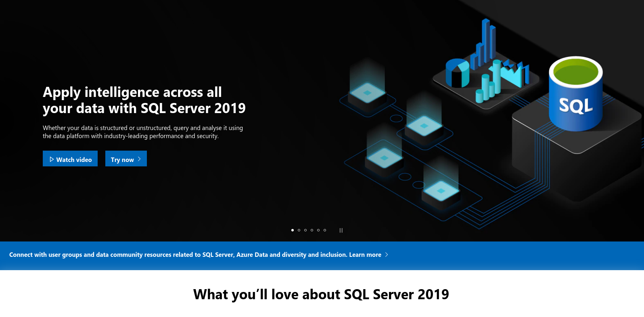The width and height of the screenshot is (644, 317).
Task: Click the Watch video button
Action: 70,159
